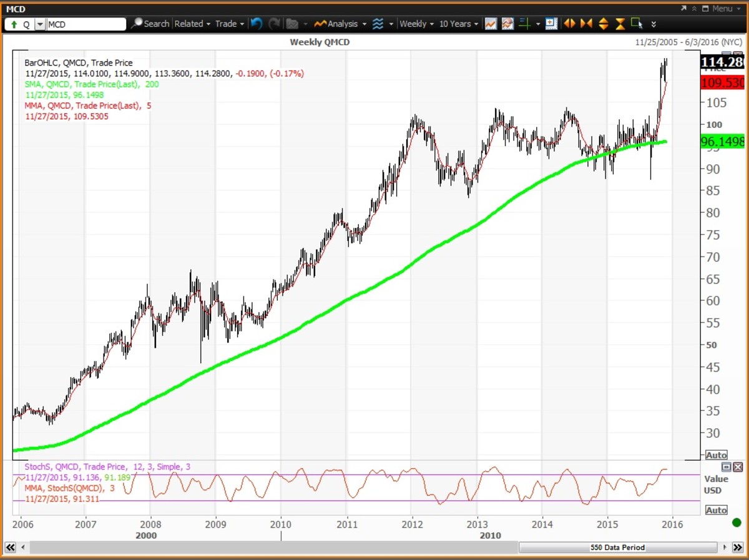This screenshot has height=560, width=749.
Task: Click the orange horizontal expand arrows icon
Action: pyautogui.click(x=569, y=24)
